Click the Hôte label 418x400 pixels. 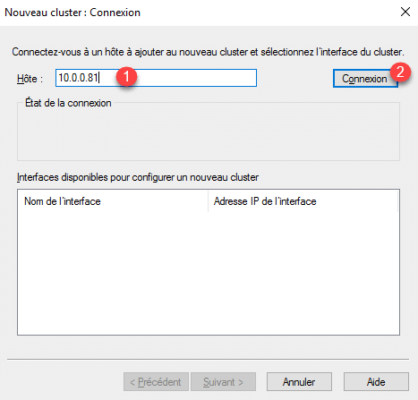point(30,79)
